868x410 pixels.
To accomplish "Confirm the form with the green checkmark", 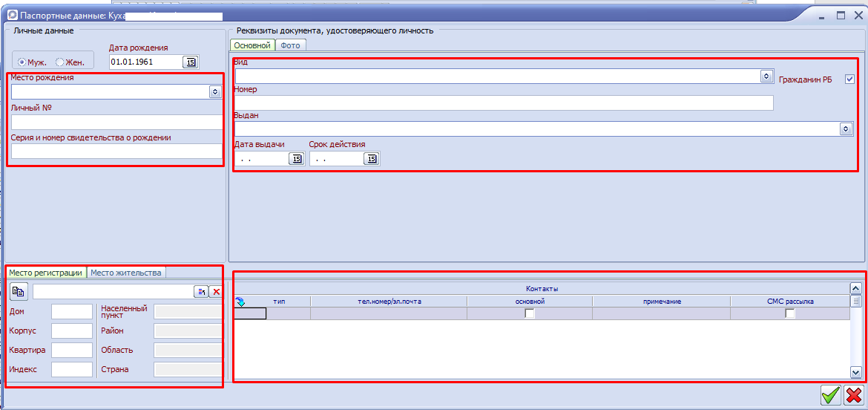I will click(x=831, y=394).
